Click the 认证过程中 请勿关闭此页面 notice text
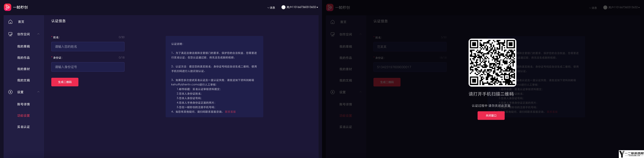Viewport: 644px width, 158px height. tap(491, 106)
